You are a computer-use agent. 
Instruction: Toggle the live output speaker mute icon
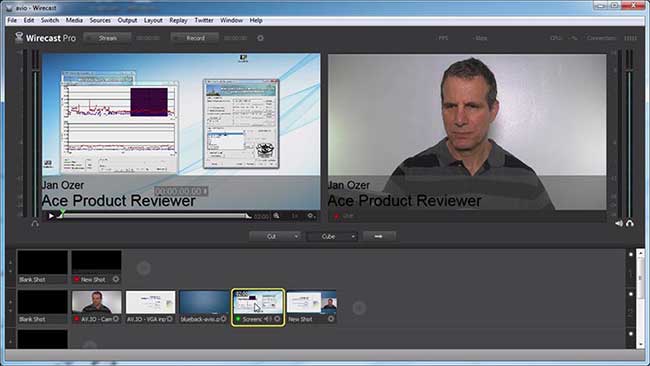(x=619, y=223)
